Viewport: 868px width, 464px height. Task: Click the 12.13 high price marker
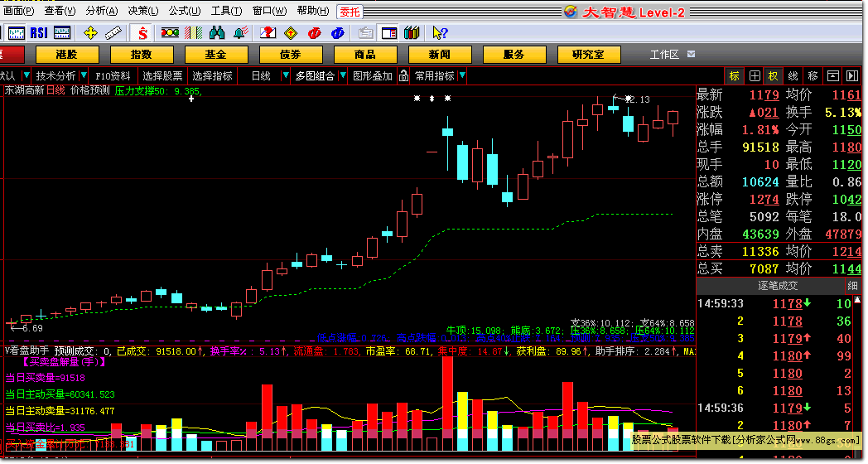[639, 99]
